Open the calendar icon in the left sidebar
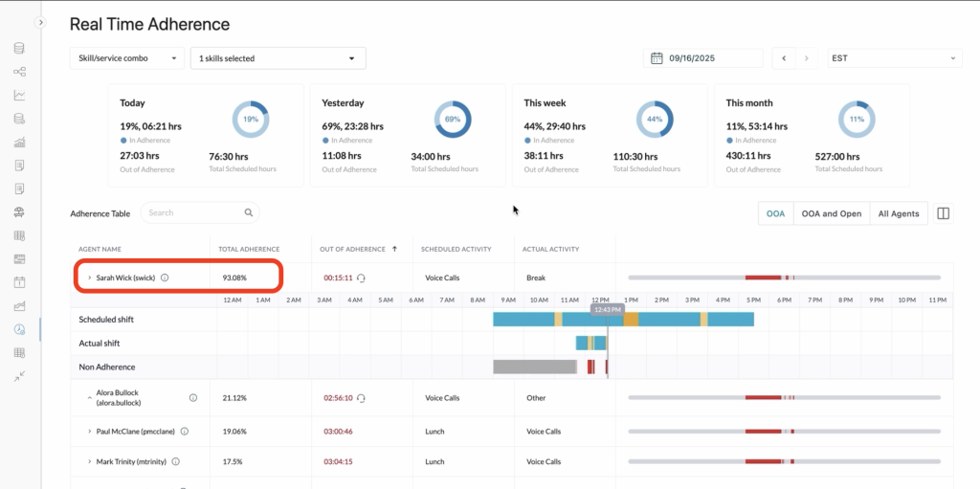 coord(19,282)
